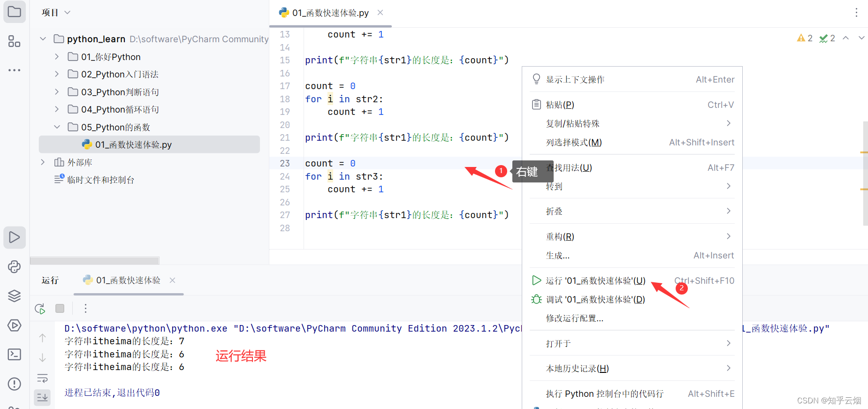Open the Project tool window folder icon

(15, 12)
